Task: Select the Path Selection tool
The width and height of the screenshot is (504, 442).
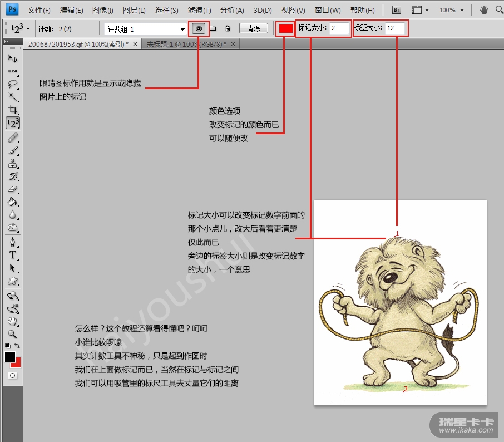Action: click(13, 268)
